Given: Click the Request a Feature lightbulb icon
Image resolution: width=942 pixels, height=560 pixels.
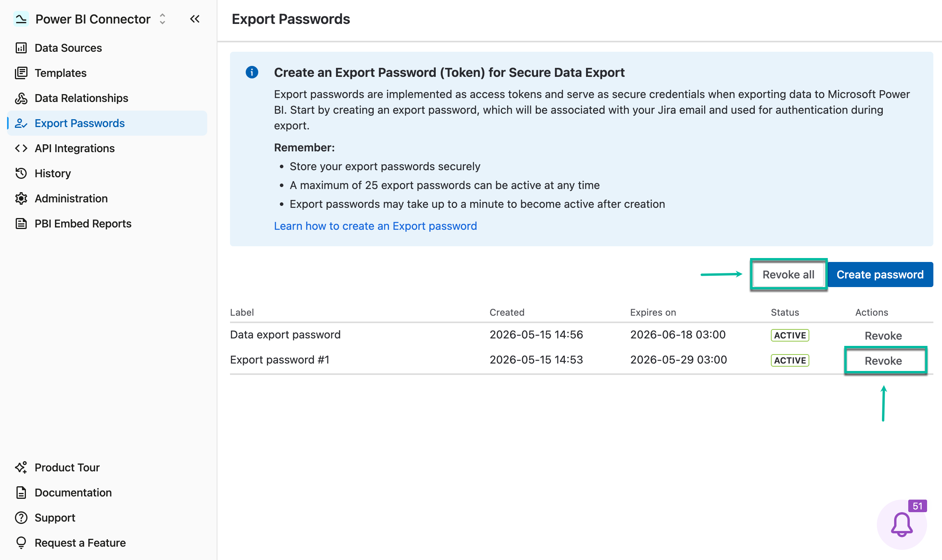Looking at the screenshot, I should point(21,543).
